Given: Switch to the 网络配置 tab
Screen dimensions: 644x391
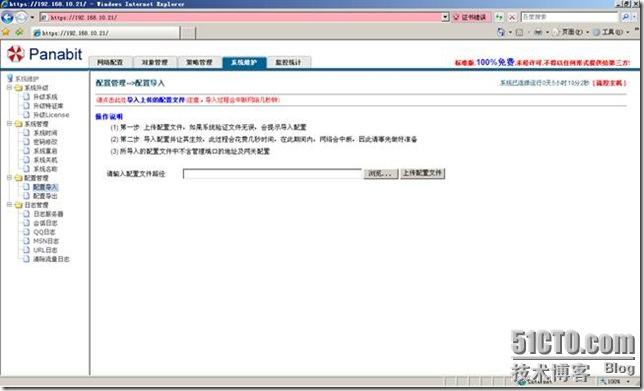Looking at the screenshot, I should pyautogui.click(x=110, y=62).
